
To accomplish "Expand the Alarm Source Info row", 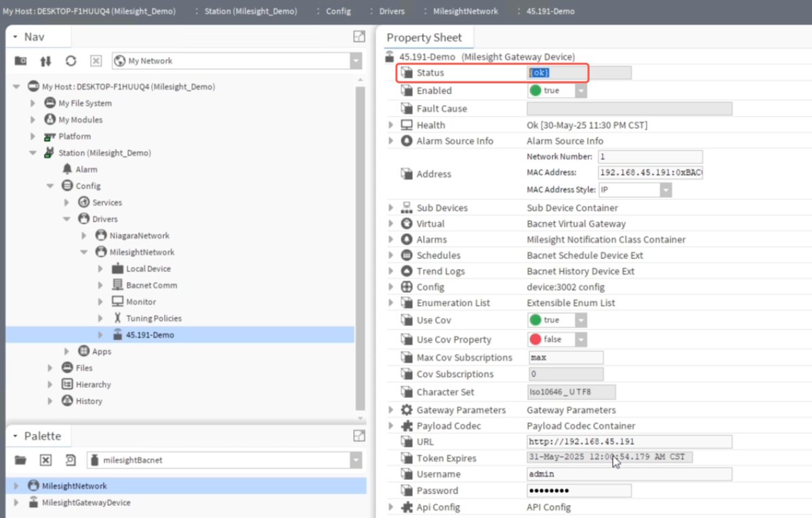I will (391, 141).
